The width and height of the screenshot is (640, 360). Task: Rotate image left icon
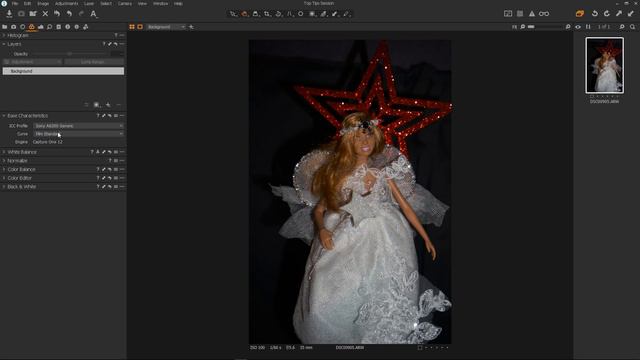point(595,14)
